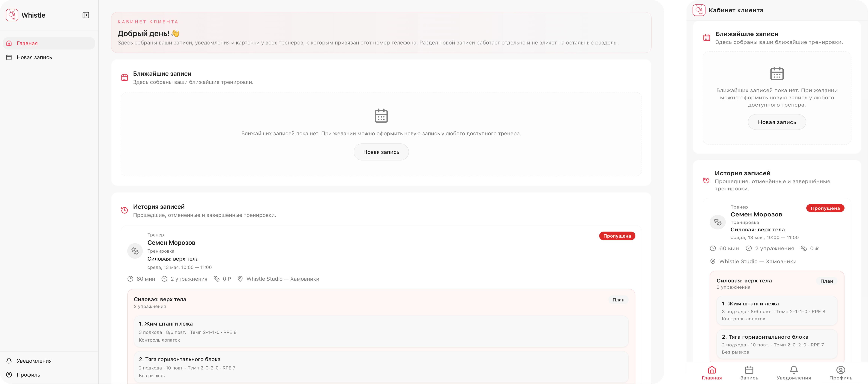This screenshot has width=868, height=384.
Task: Click the red calendar icon beside mobile Ближайшие записи
Action: [707, 38]
